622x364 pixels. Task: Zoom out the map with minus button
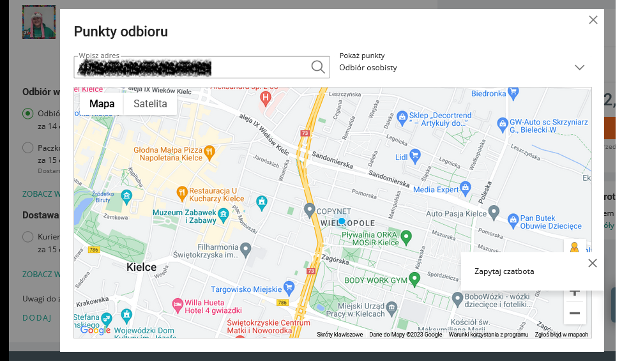[x=574, y=313]
